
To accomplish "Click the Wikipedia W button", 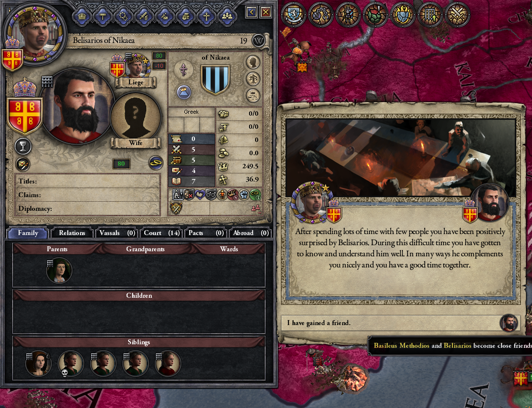I will [x=259, y=41].
